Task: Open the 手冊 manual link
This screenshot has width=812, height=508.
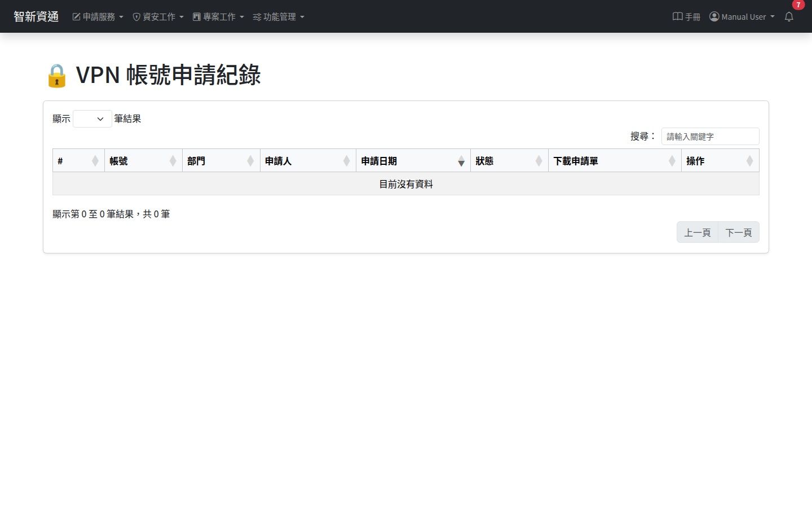Action: [x=686, y=17]
